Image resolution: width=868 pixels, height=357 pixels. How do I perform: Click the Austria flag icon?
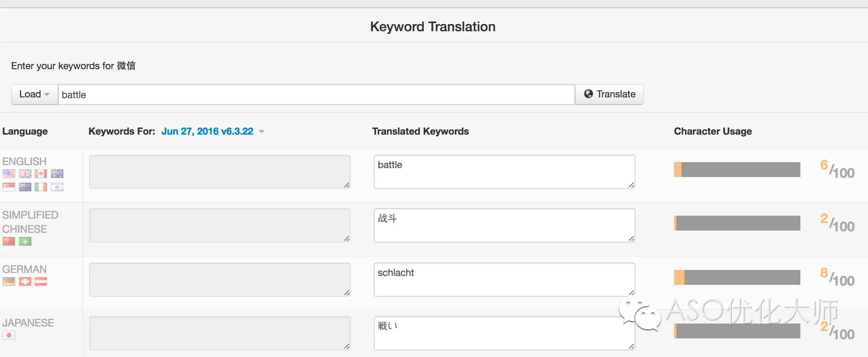pyautogui.click(x=41, y=282)
